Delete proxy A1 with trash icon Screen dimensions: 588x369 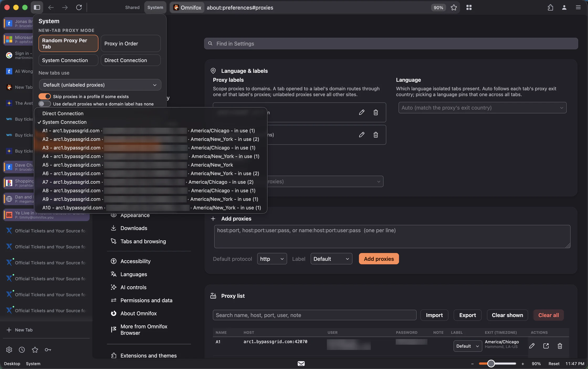click(x=560, y=346)
